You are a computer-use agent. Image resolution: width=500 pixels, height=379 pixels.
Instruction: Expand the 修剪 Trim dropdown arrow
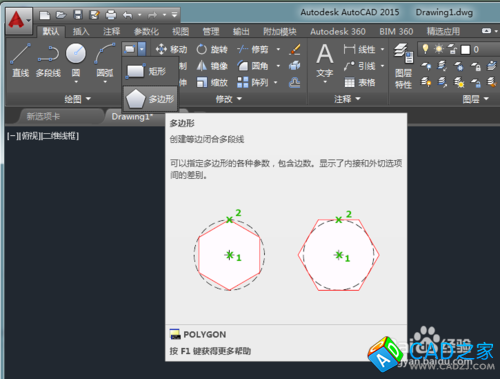point(278,50)
